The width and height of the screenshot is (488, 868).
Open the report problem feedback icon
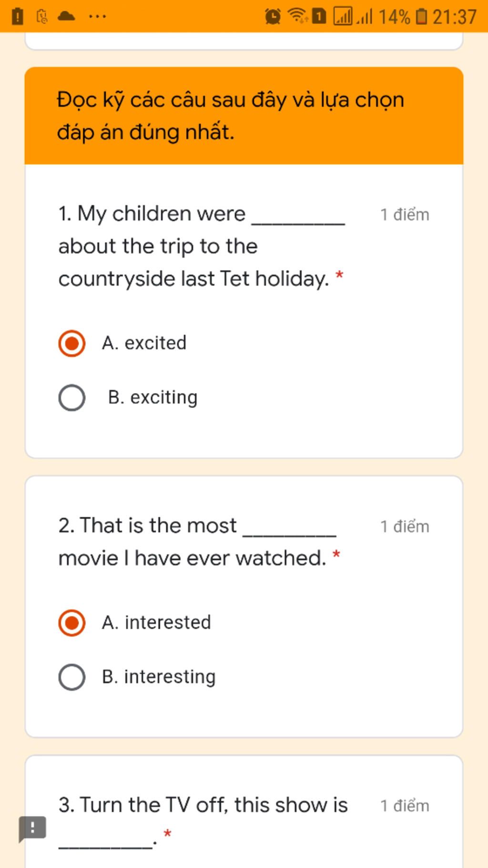(32, 828)
